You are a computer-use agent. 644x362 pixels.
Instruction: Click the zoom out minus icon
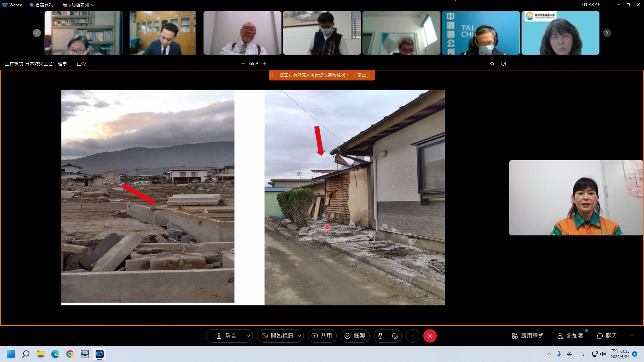(243, 63)
